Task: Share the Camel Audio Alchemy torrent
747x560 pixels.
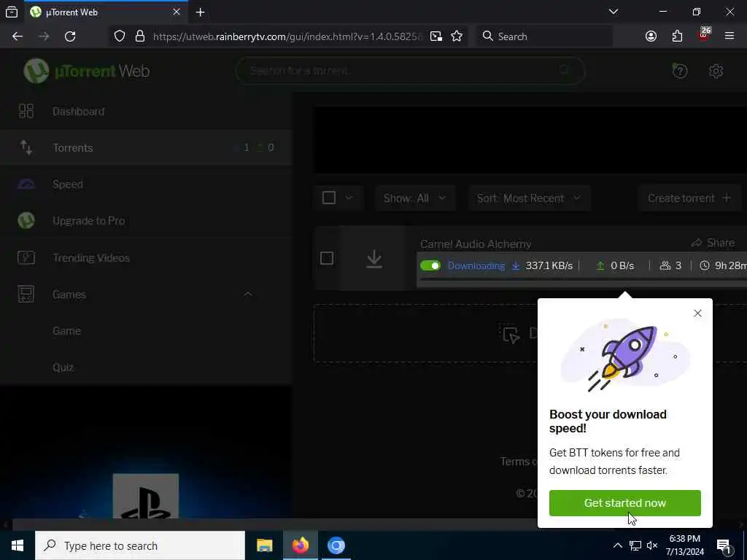Action: click(x=713, y=243)
